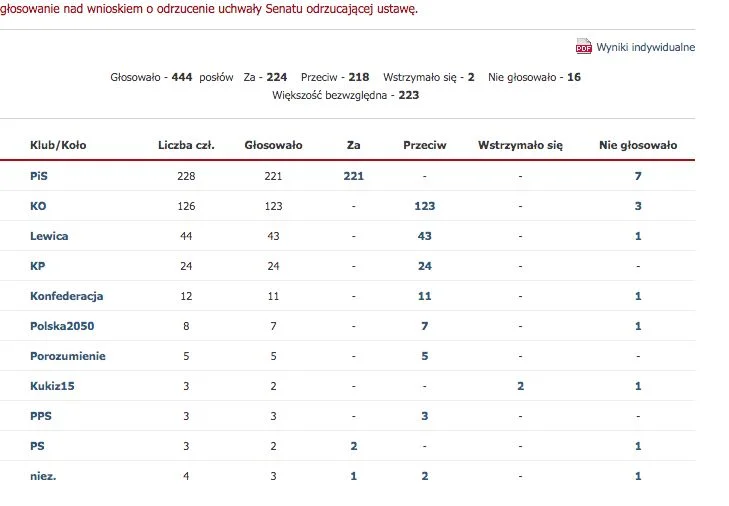The height and width of the screenshot is (506, 729).
Task: Open the KP club link
Action: tap(38, 266)
